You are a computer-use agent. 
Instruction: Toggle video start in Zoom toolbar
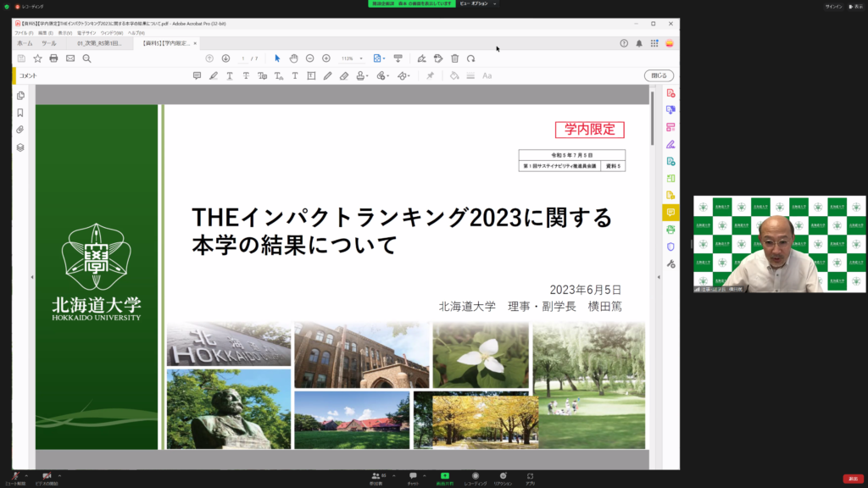tap(47, 476)
